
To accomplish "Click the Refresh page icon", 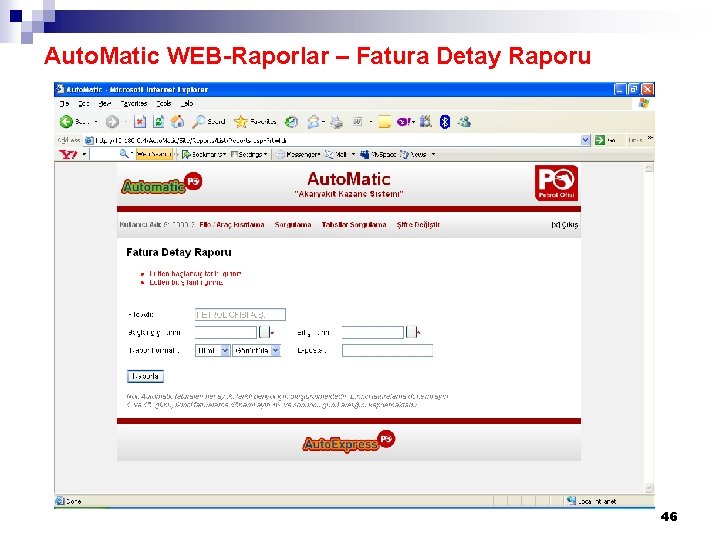I will [x=158, y=122].
